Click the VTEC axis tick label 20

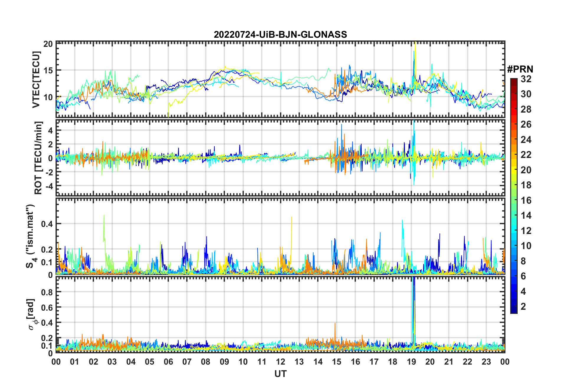(x=48, y=44)
